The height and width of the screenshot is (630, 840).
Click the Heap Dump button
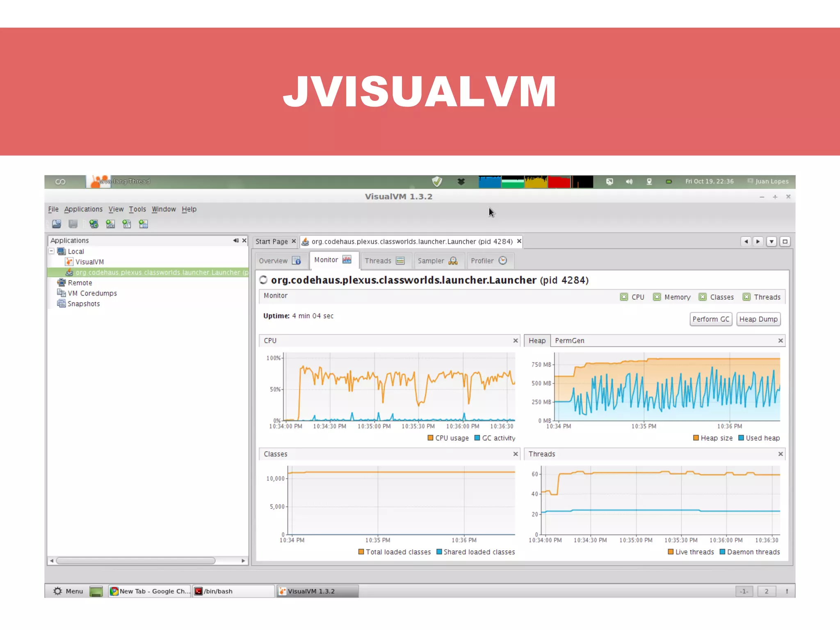[758, 319]
